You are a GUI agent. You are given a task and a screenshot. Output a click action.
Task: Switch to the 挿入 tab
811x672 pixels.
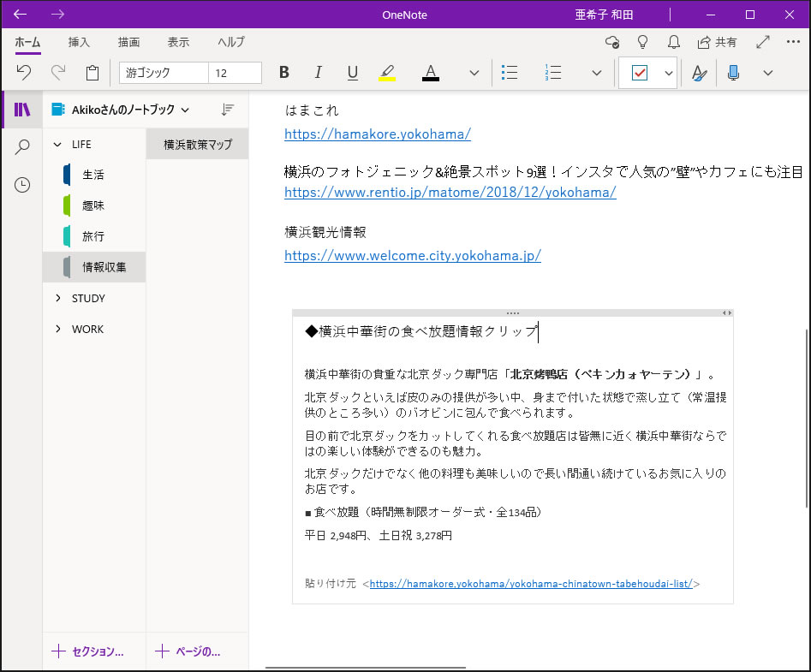79,42
